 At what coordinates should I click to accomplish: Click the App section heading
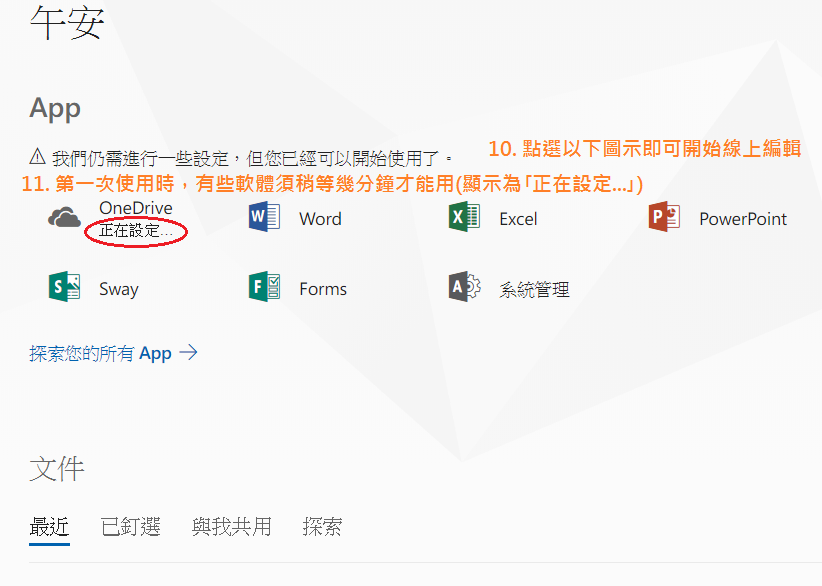[x=55, y=109]
